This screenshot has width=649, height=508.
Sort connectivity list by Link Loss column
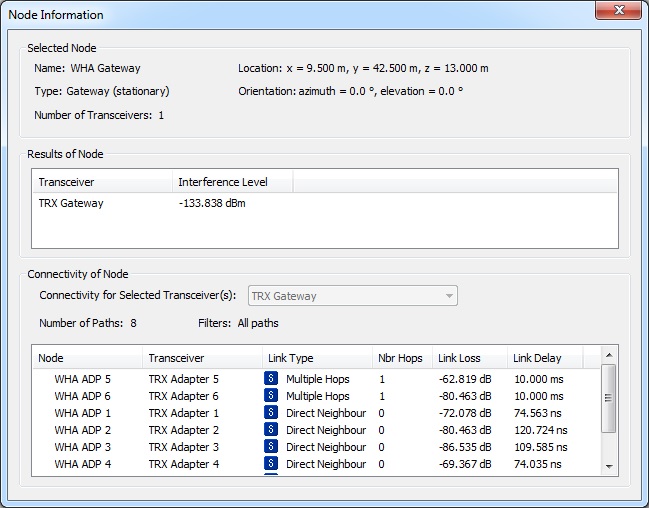click(x=468, y=358)
